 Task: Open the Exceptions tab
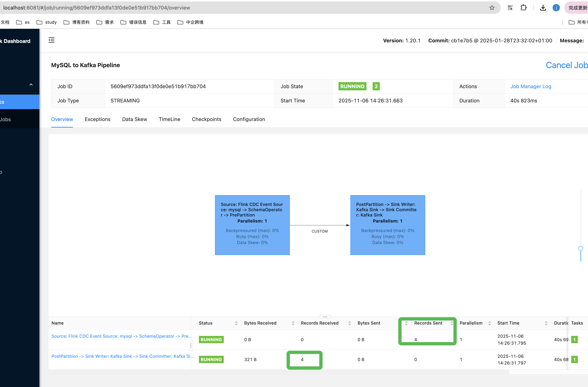coord(97,119)
